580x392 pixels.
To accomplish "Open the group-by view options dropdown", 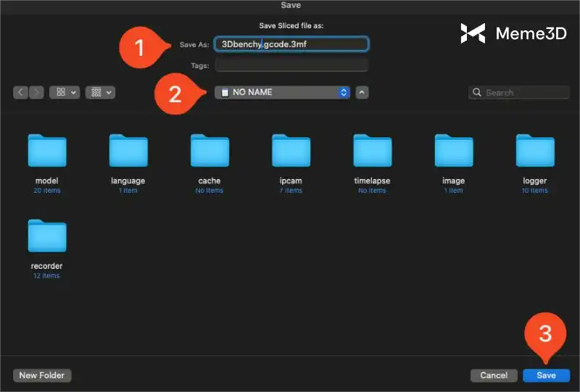I will 100,93.
